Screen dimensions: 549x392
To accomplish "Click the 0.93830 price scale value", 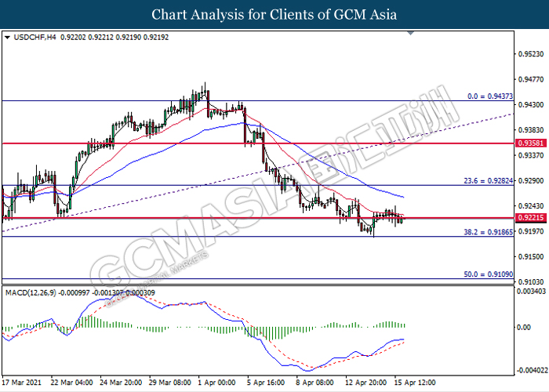I will pyautogui.click(x=531, y=130).
